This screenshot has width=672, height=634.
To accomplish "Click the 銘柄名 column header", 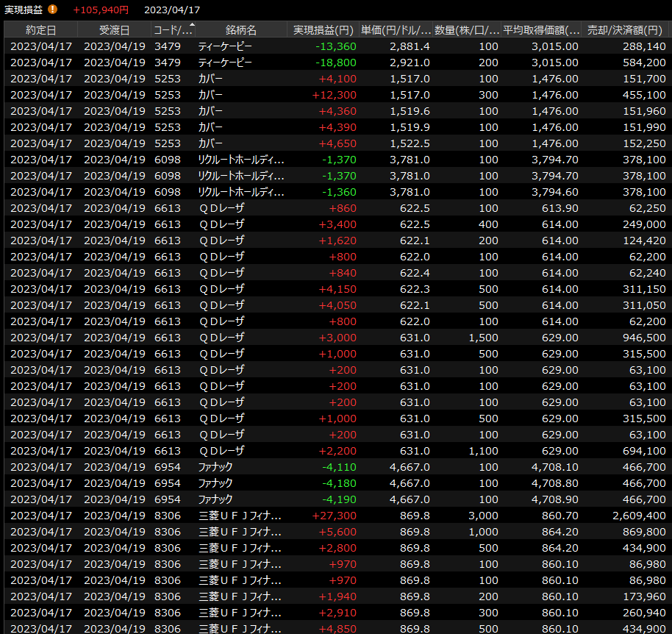I will coord(241,30).
